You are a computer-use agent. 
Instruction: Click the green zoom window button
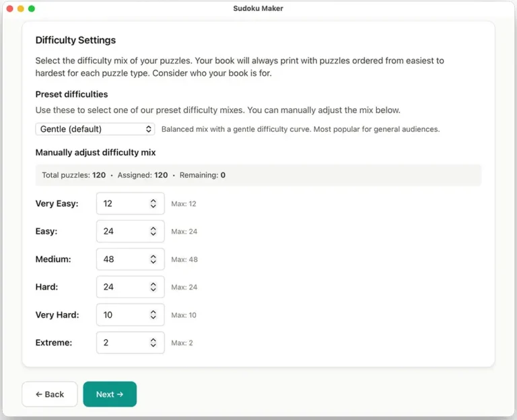pos(32,9)
